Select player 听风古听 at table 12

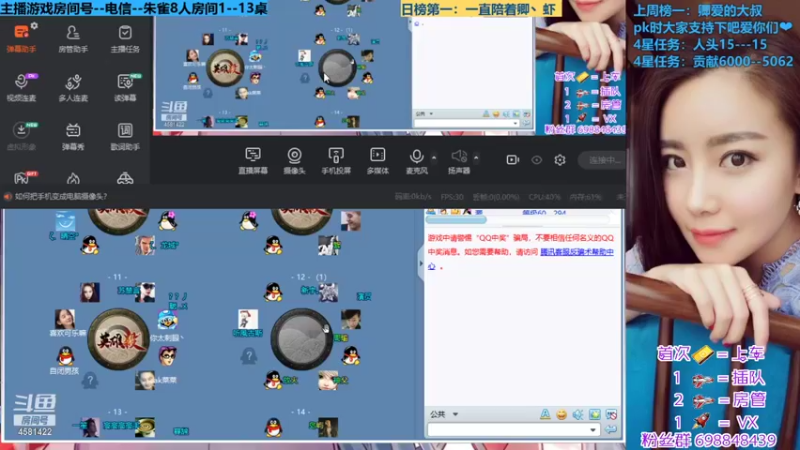248,319
